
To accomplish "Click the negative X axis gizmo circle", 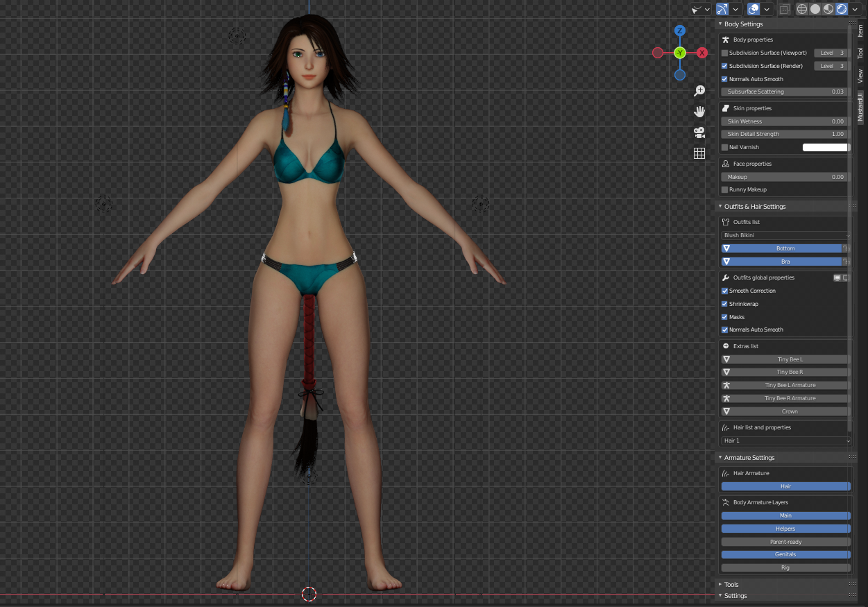I will point(658,53).
